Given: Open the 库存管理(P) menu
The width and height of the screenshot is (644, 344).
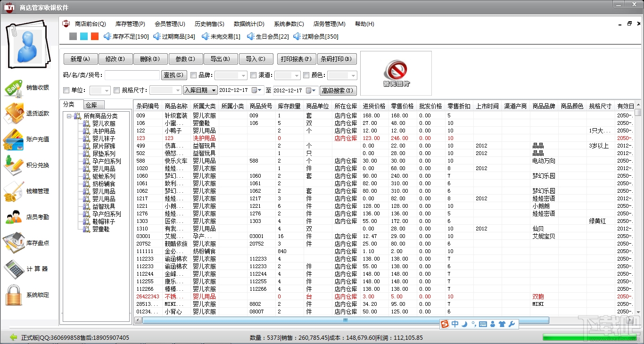Looking at the screenshot, I should click(130, 24).
